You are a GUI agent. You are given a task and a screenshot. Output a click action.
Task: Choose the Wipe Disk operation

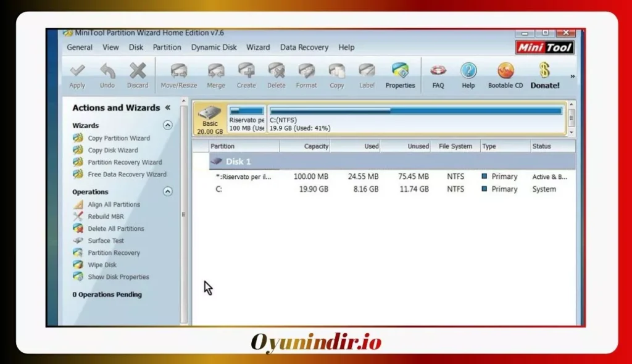[x=102, y=265]
